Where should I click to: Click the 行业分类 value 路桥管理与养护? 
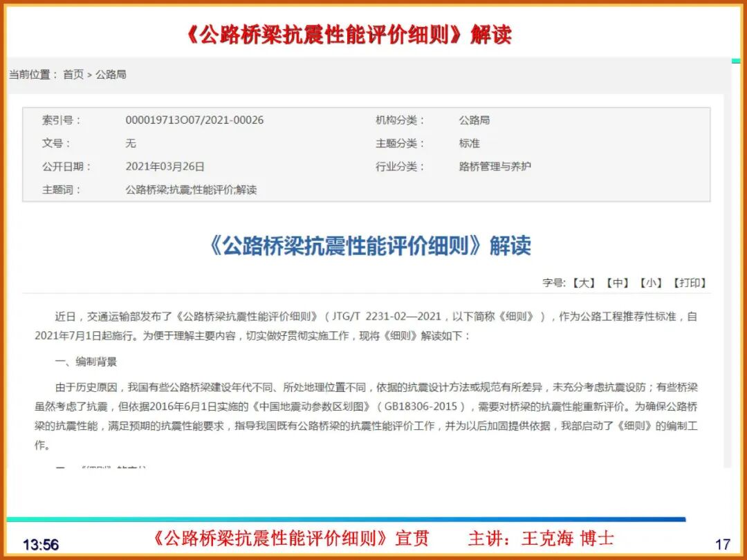494,166
